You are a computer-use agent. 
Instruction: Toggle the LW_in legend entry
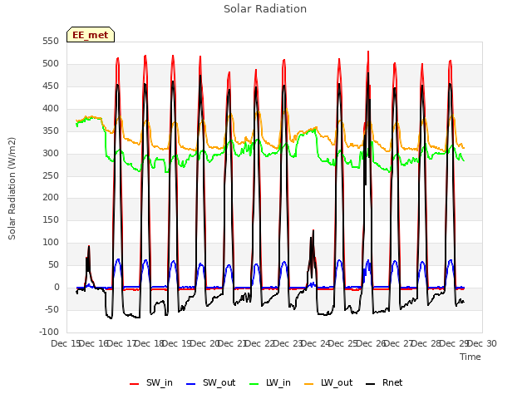pos(270,382)
